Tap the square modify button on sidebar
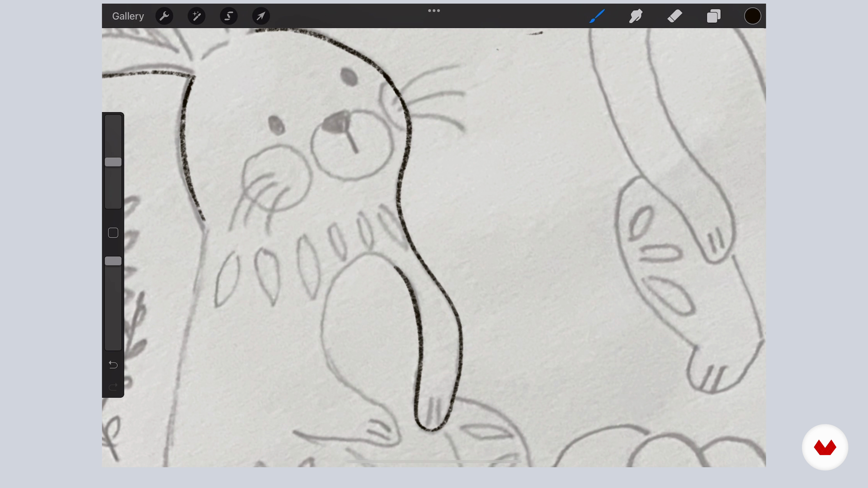 point(113,233)
